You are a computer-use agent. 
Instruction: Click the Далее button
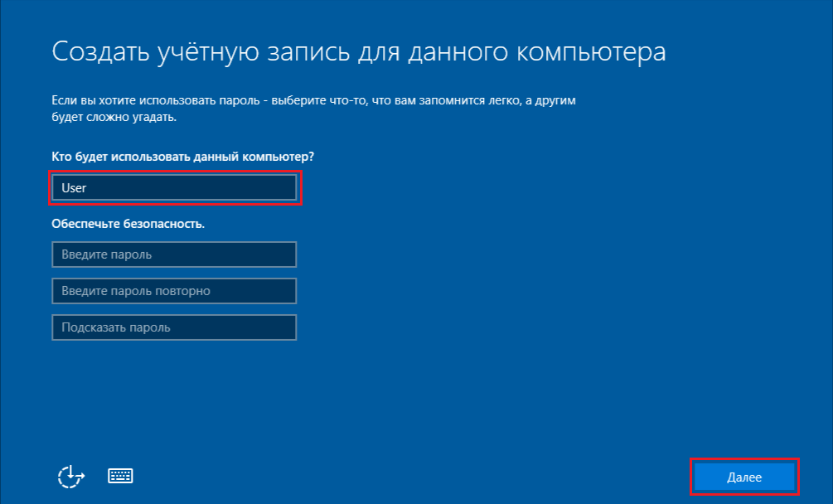pos(744,477)
